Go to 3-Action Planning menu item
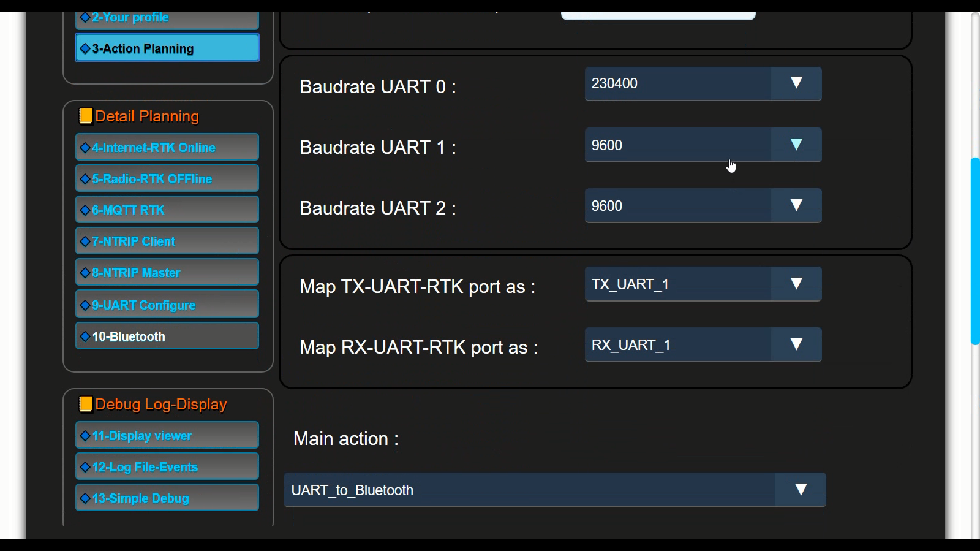The height and width of the screenshot is (551, 980). [167, 48]
